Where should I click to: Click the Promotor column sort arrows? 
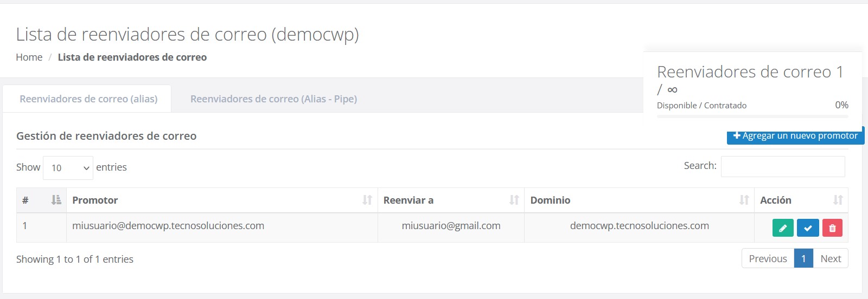[367, 200]
